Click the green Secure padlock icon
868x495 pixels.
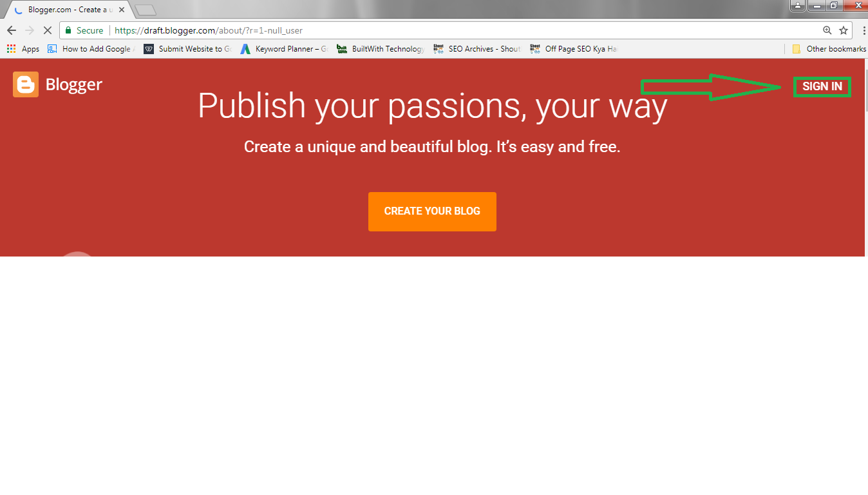coord(69,30)
